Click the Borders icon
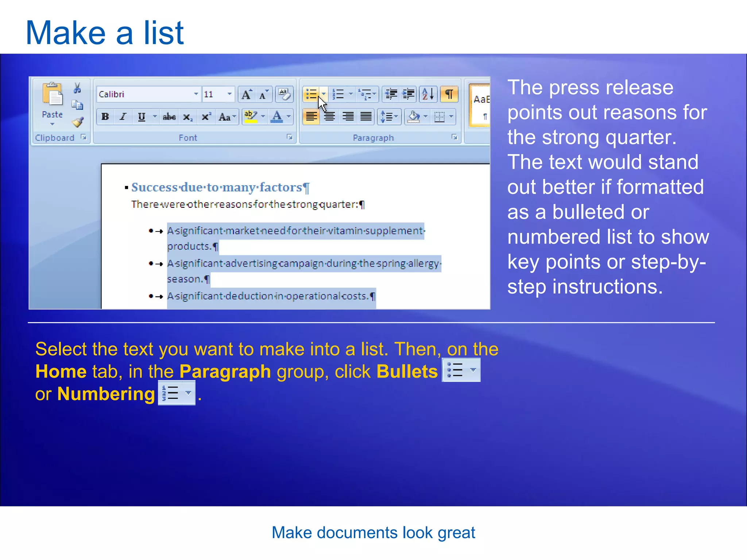Viewport: 747px width, 560px height. click(440, 117)
